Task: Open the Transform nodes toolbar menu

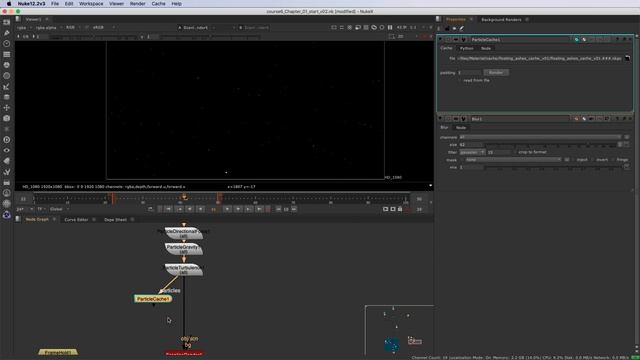Action: [7, 108]
